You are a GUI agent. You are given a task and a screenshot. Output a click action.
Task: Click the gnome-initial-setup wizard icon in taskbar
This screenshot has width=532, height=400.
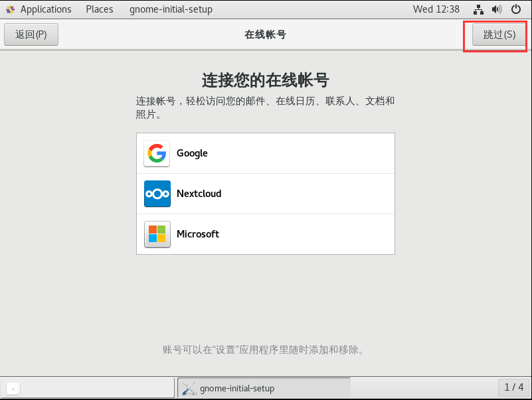[188, 388]
